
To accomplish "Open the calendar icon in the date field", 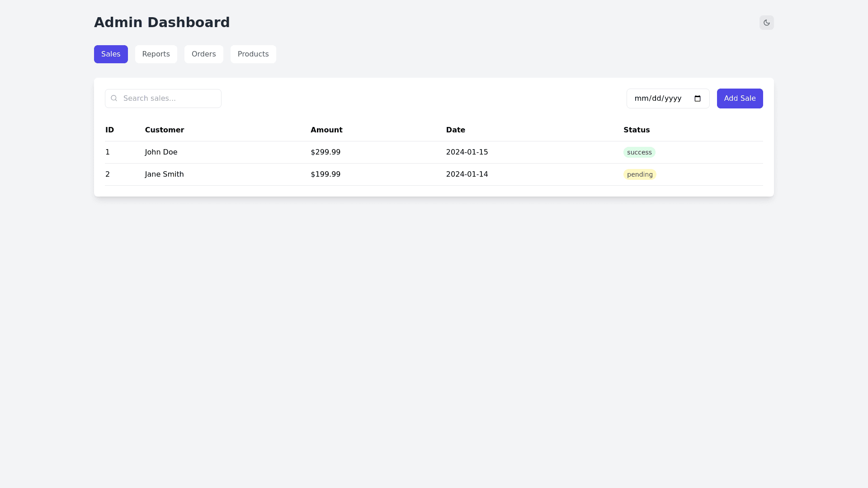I will [x=698, y=99].
